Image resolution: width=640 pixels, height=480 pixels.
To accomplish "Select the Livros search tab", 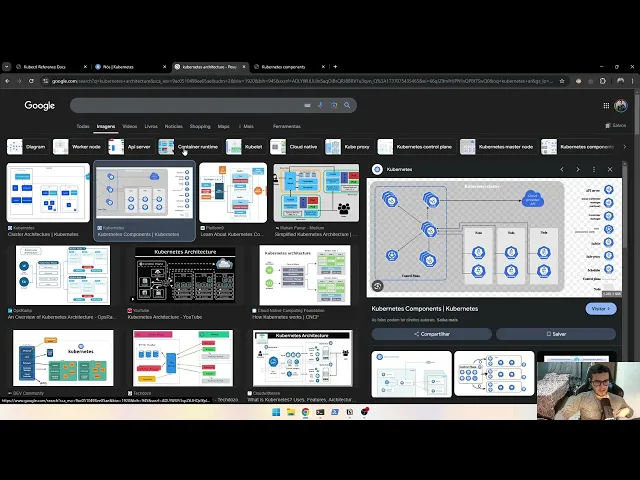I will pos(151,127).
